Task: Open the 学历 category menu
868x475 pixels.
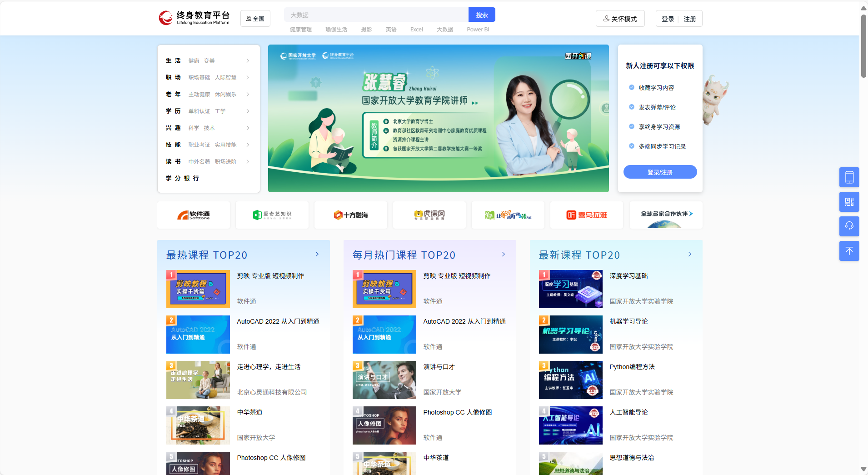Action: tap(173, 111)
